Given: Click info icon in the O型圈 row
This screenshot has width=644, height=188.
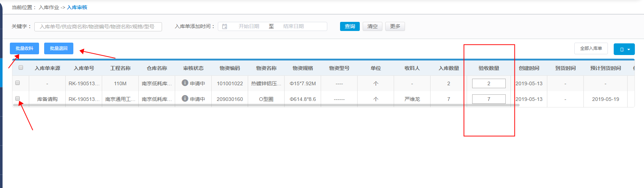Looking at the screenshot, I should pos(185,99).
